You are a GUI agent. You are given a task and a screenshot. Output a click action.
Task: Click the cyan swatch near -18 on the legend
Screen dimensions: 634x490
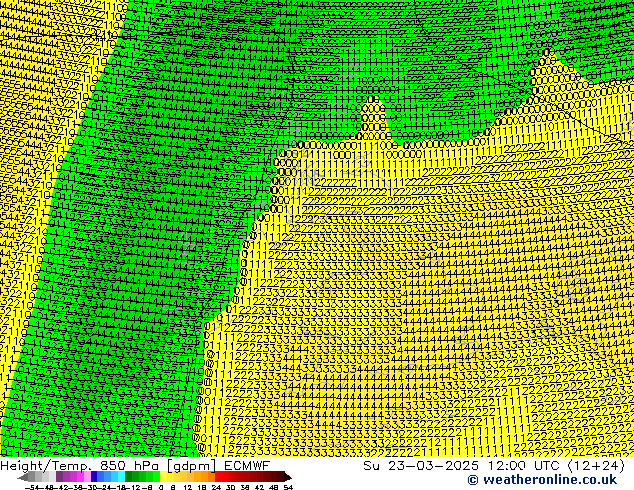click(121, 477)
